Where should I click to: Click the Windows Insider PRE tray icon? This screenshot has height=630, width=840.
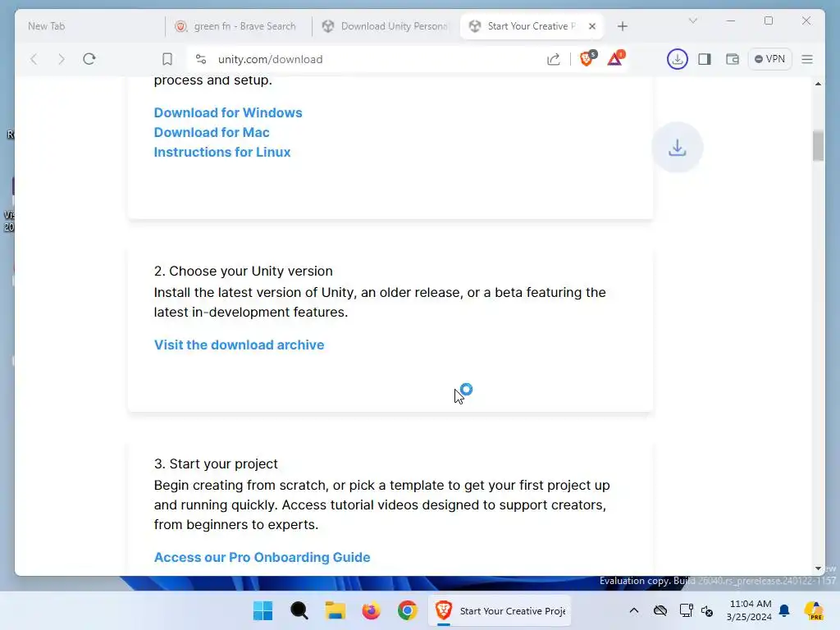click(x=814, y=610)
